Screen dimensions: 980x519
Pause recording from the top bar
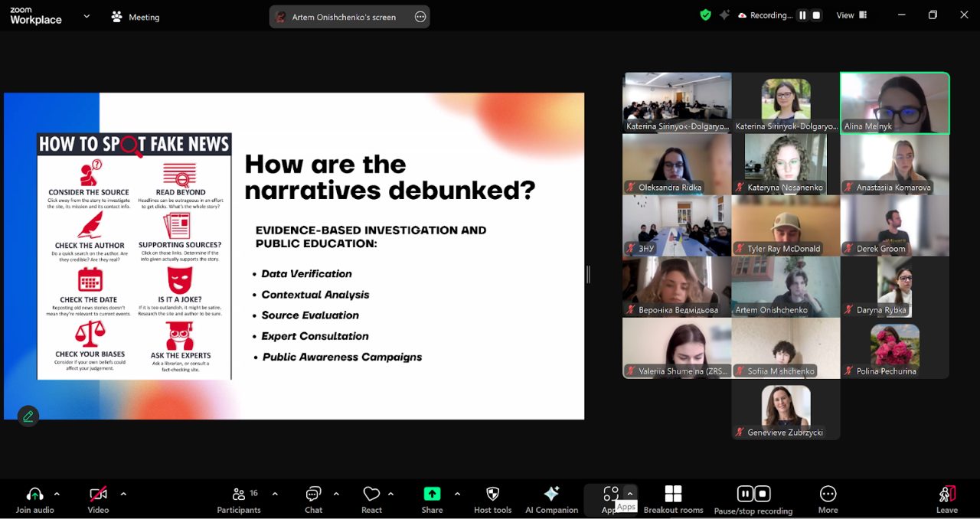pyautogui.click(x=802, y=15)
